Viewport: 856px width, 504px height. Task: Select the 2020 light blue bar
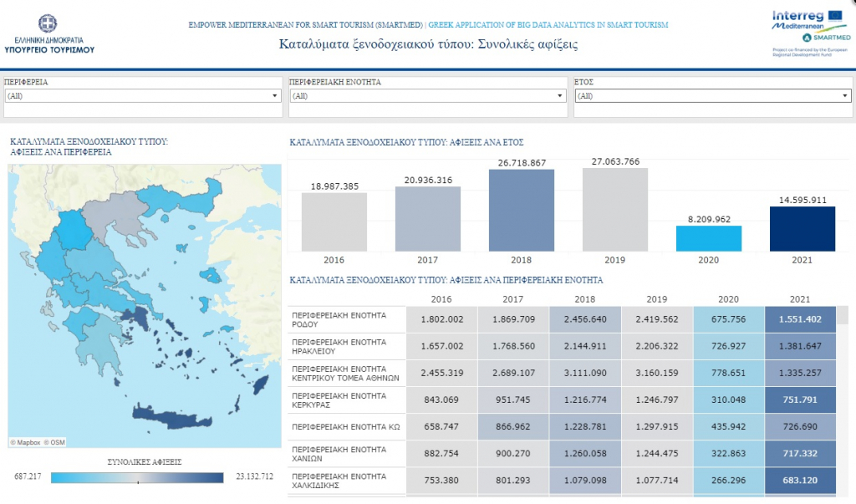click(708, 238)
